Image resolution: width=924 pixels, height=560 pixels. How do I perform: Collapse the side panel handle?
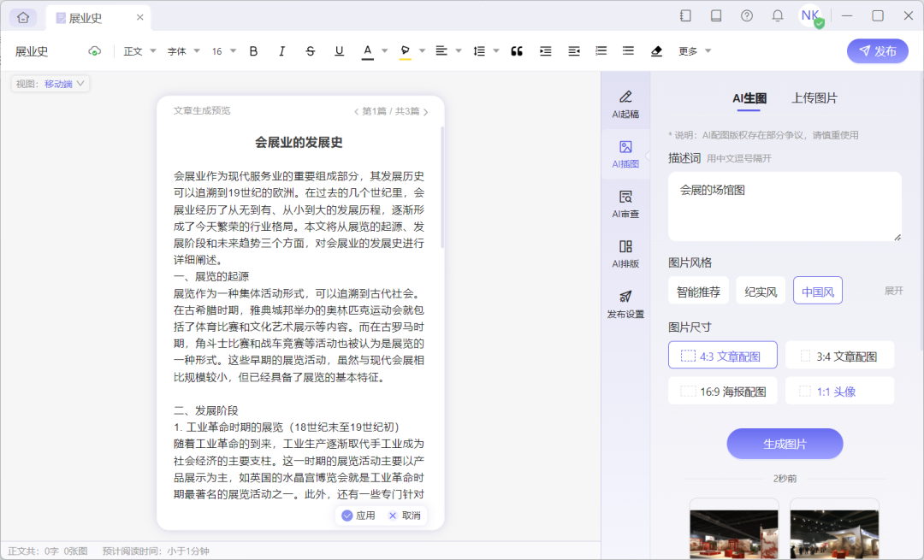648,156
